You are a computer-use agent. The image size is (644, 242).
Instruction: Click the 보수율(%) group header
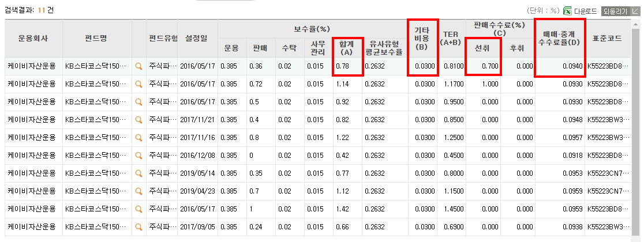point(313,29)
